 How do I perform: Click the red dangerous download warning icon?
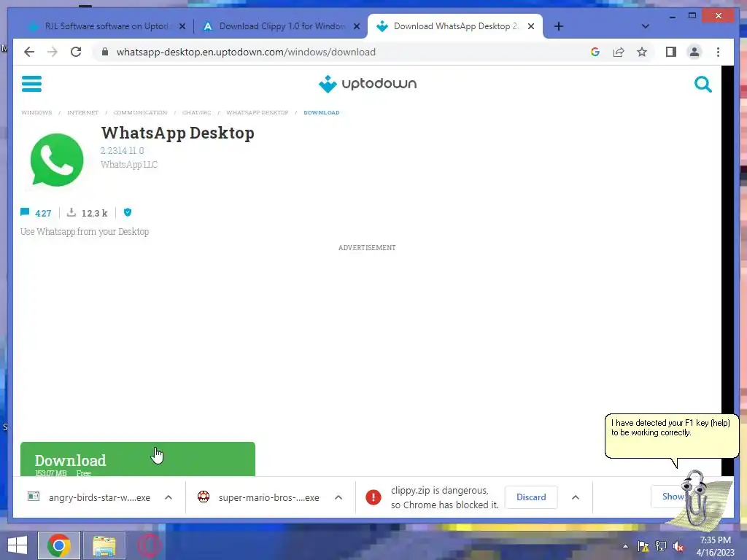pos(373,497)
